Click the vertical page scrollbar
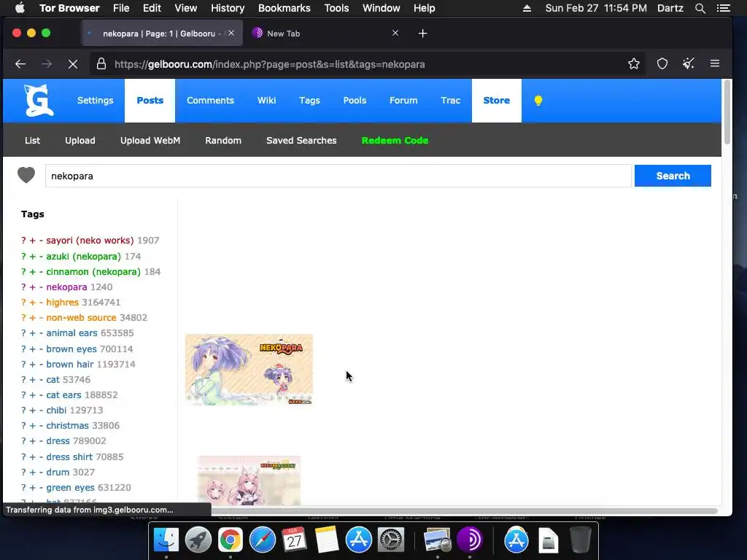The image size is (747, 560). (727, 112)
